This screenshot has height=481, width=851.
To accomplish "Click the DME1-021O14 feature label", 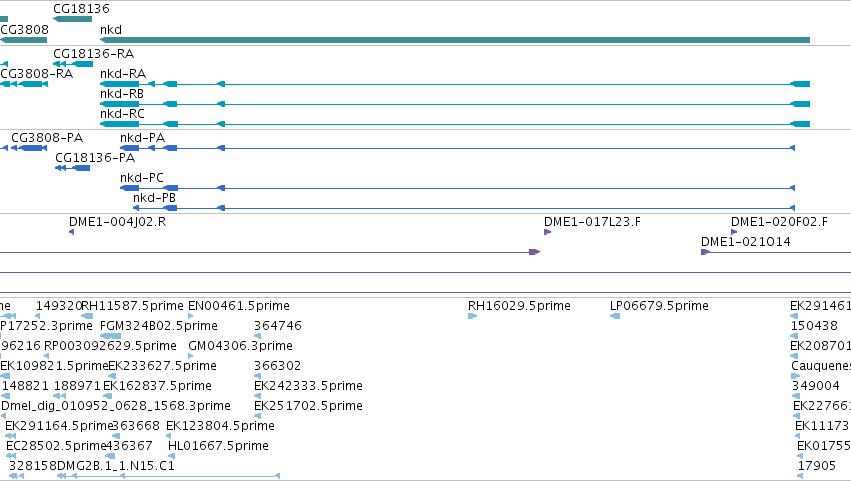I will click(x=746, y=242).
